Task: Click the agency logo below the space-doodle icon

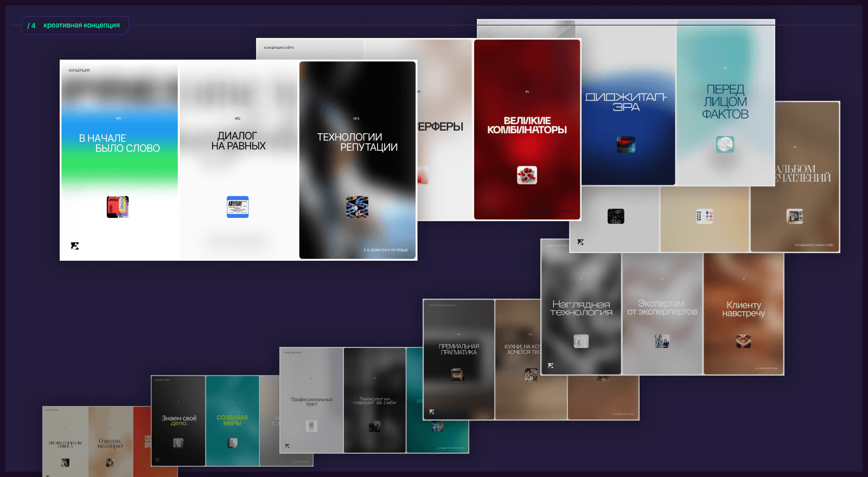Action: click(x=580, y=242)
